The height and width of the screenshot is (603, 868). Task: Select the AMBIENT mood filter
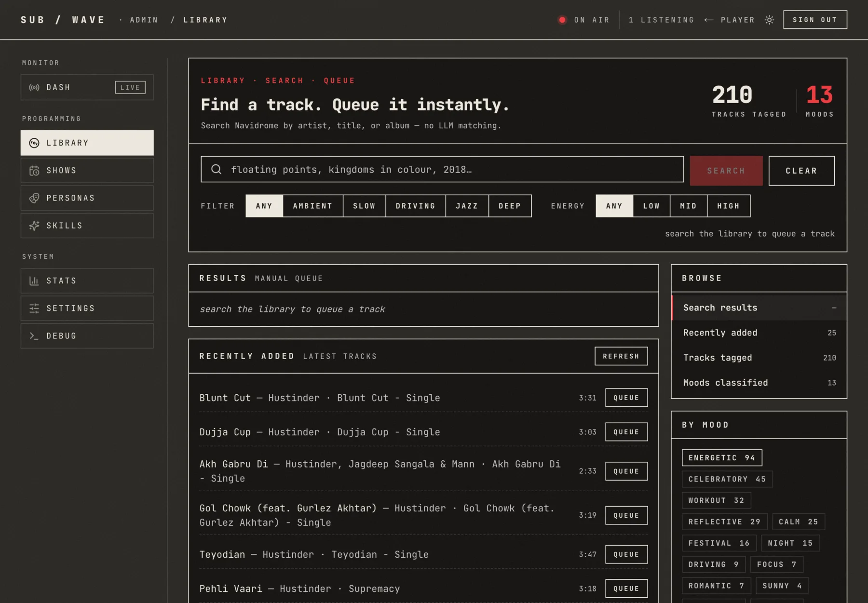[x=313, y=206]
